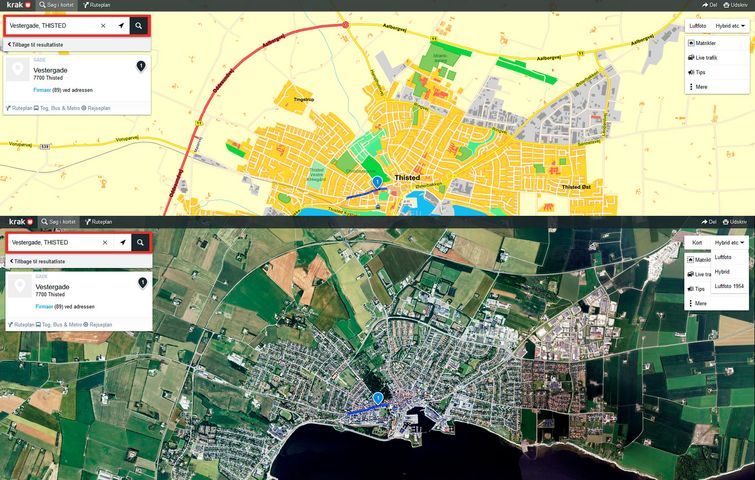Open Tips in the top map panel
The width and height of the screenshot is (755, 480).
[x=699, y=72]
